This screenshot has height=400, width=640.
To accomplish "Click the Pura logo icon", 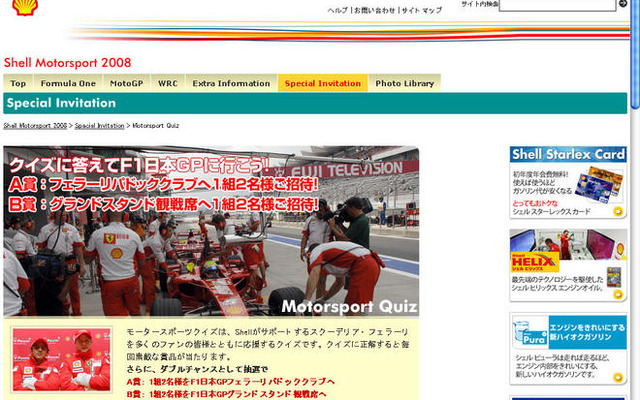I will click(530, 332).
